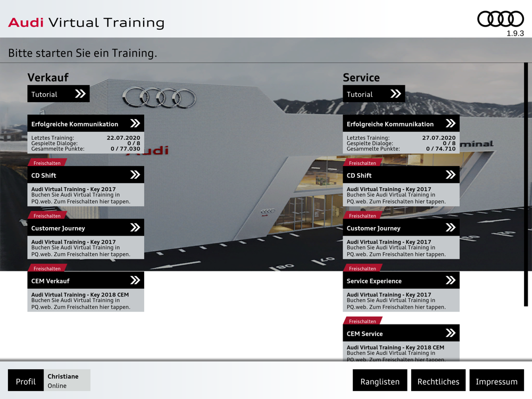The width and height of the screenshot is (532, 399).
Task: Tap Key 2018 CEM info under CEM Verkauf
Action: (86, 300)
